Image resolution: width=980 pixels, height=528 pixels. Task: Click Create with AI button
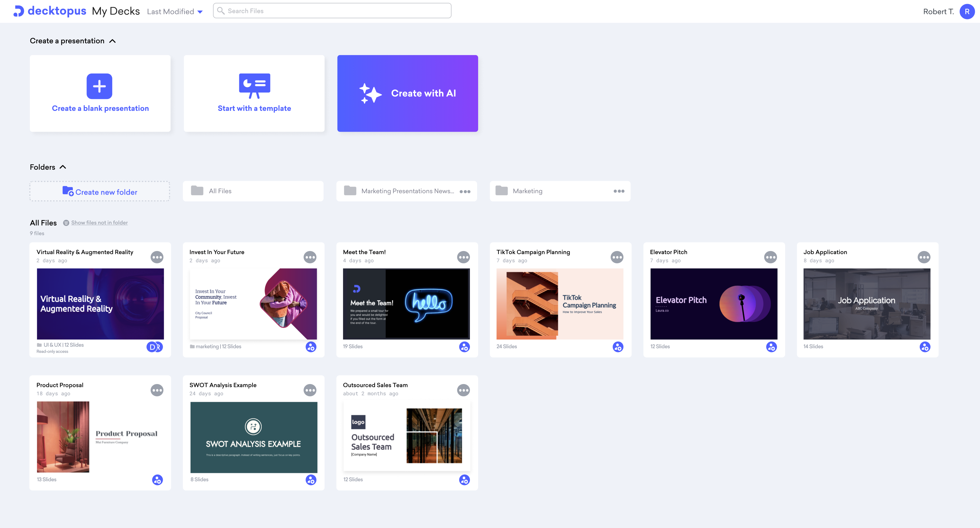click(x=407, y=93)
